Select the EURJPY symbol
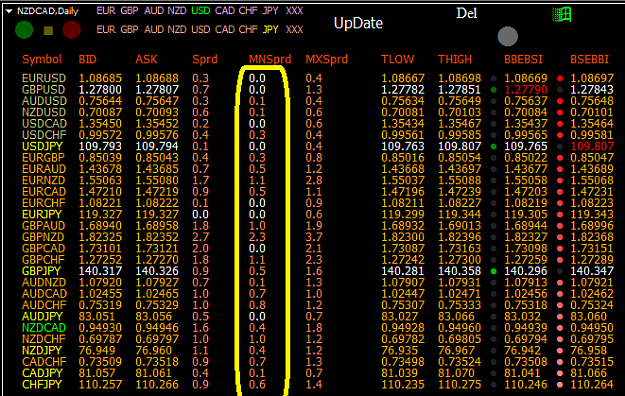The width and height of the screenshot is (625, 396). (x=42, y=215)
